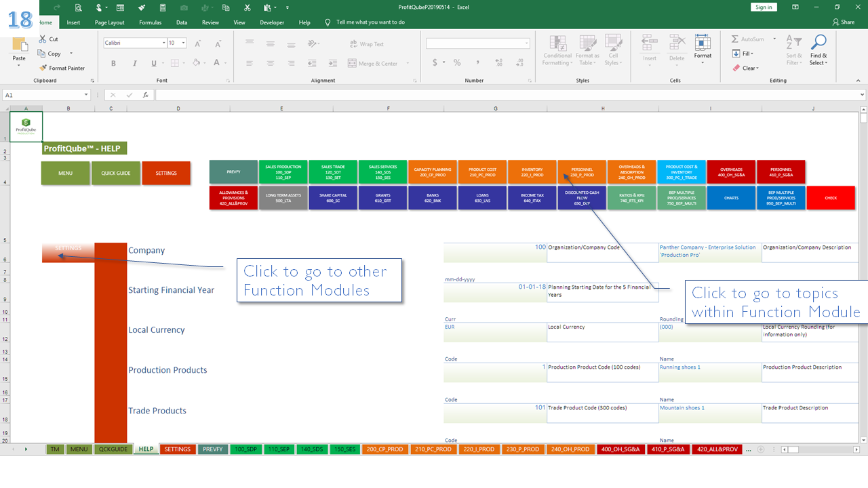Toggle Top Align in Alignment group
The image size is (868, 488).
tap(250, 43)
